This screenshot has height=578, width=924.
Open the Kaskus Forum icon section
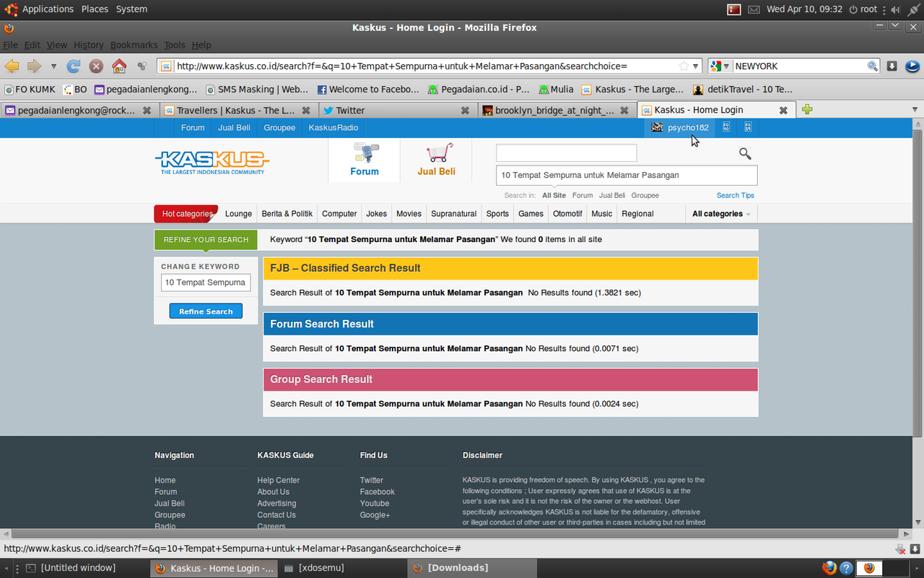365,159
